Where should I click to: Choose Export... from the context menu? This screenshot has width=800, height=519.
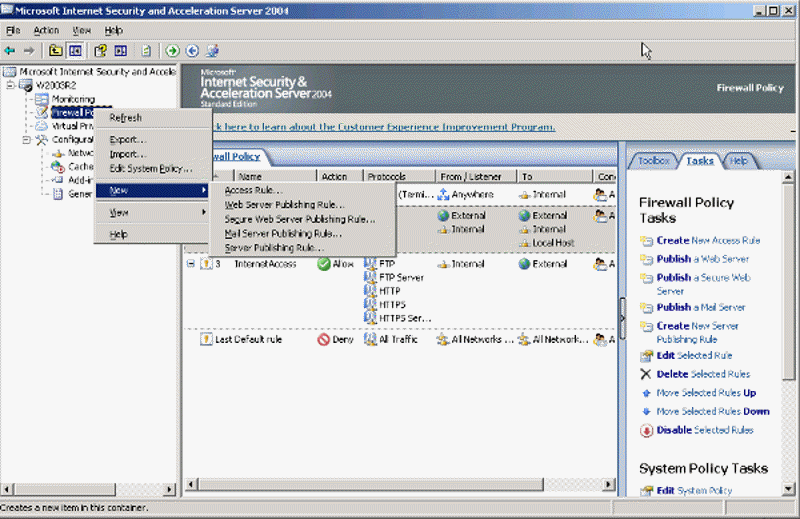click(x=151, y=139)
